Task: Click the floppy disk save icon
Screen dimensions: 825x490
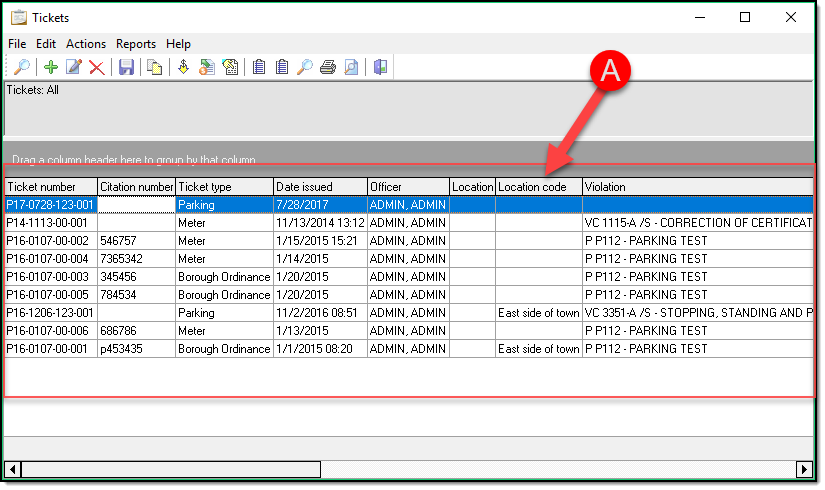Action: point(126,68)
